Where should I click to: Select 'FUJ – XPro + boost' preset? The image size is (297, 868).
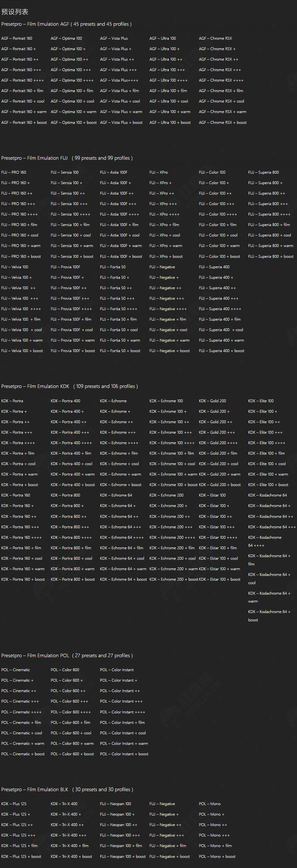tap(166, 257)
